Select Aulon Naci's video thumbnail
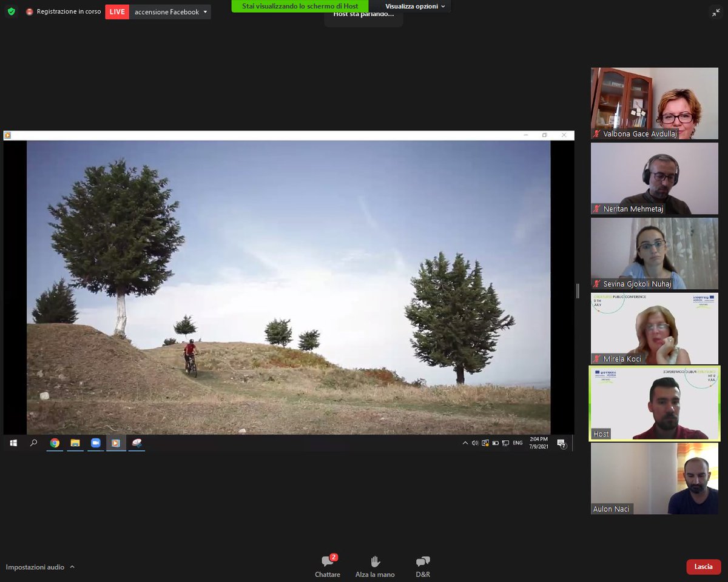 click(655, 479)
